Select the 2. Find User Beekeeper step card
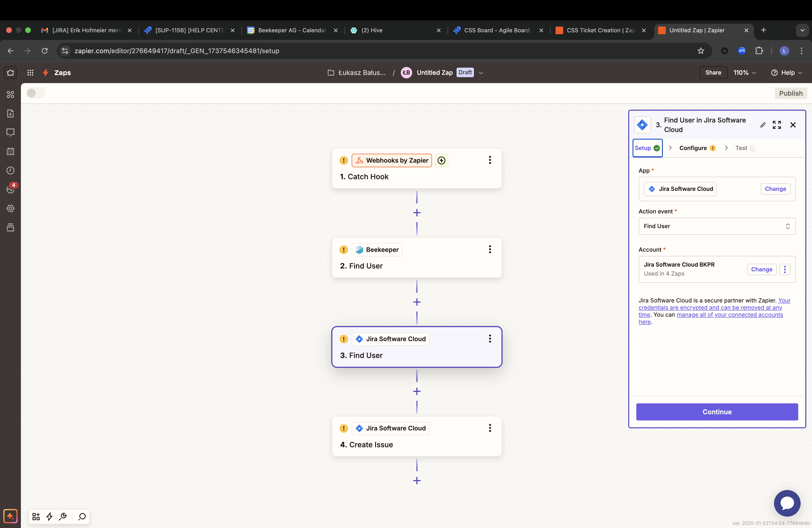 pyautogui.click(x=417, y=258)
